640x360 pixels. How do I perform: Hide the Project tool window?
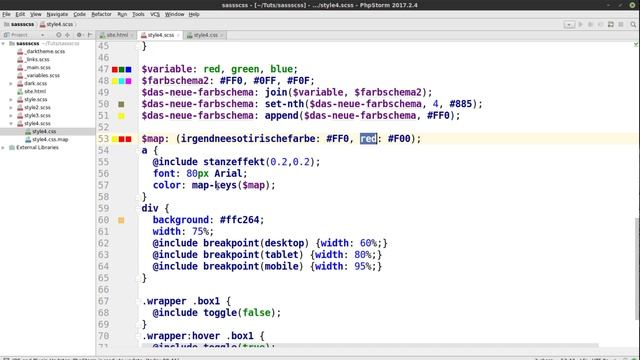(x=90, y=35)
